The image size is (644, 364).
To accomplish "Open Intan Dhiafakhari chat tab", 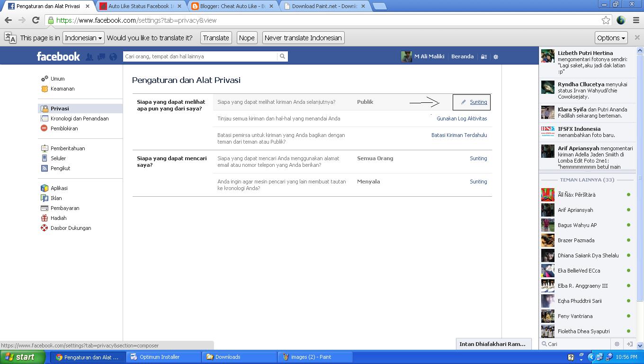I will (493, 344).
